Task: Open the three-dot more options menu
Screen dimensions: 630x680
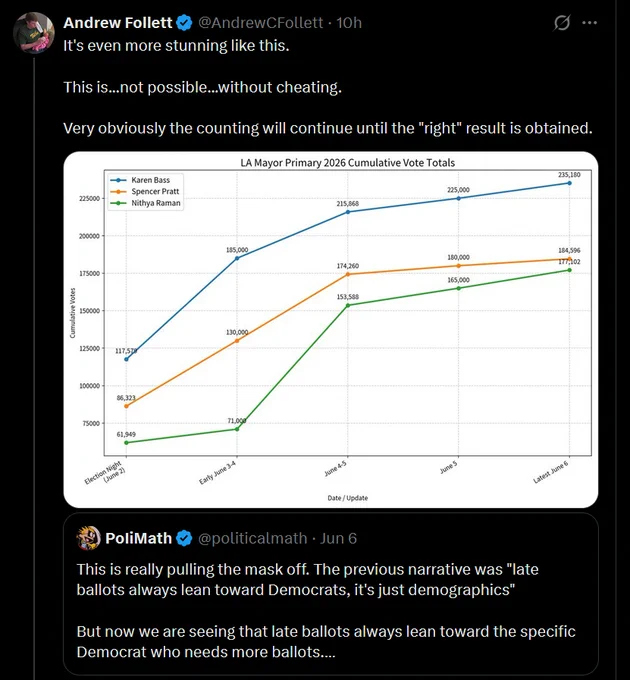Action: (589, 23)
